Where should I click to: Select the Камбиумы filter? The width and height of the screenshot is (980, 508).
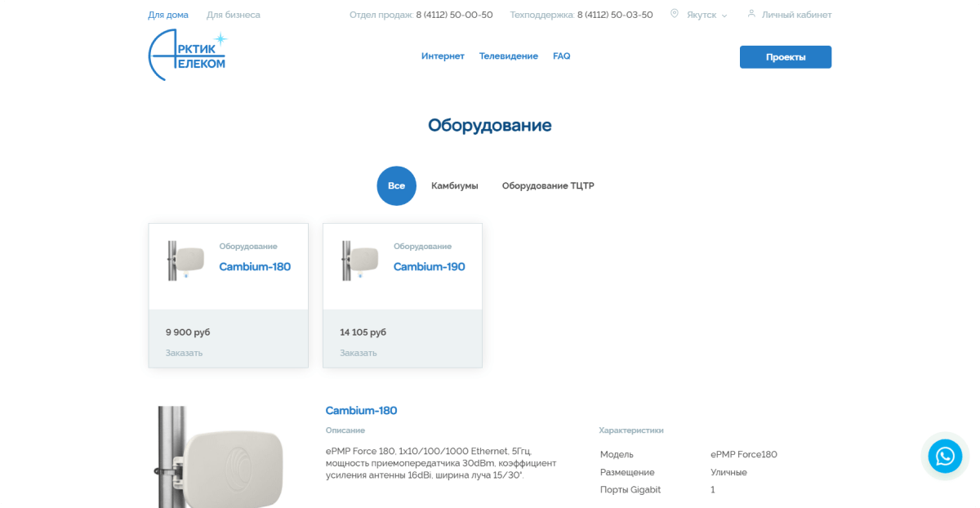[x=455, y=186]
